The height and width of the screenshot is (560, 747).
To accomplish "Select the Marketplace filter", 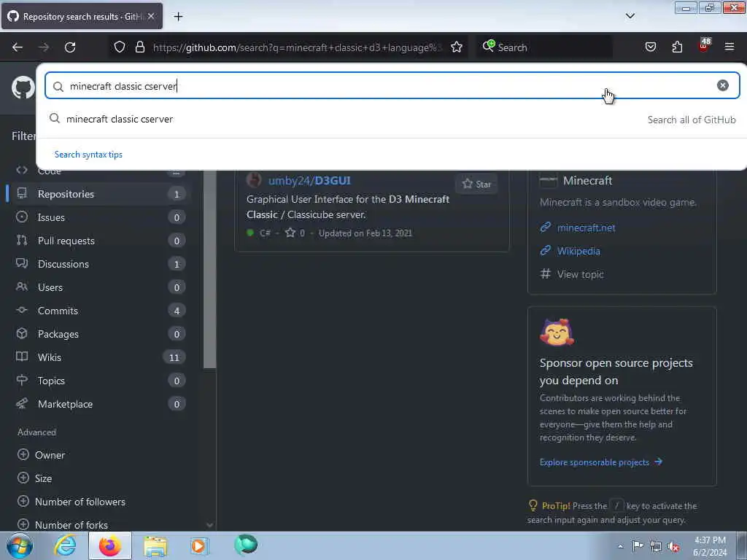I will [x=99, y=404].
